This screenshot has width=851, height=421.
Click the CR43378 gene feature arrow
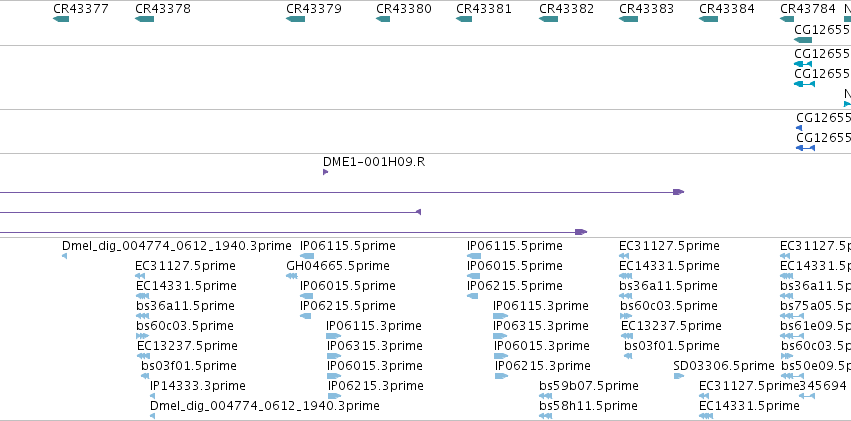pyautogui.click(x=144, y=19)
